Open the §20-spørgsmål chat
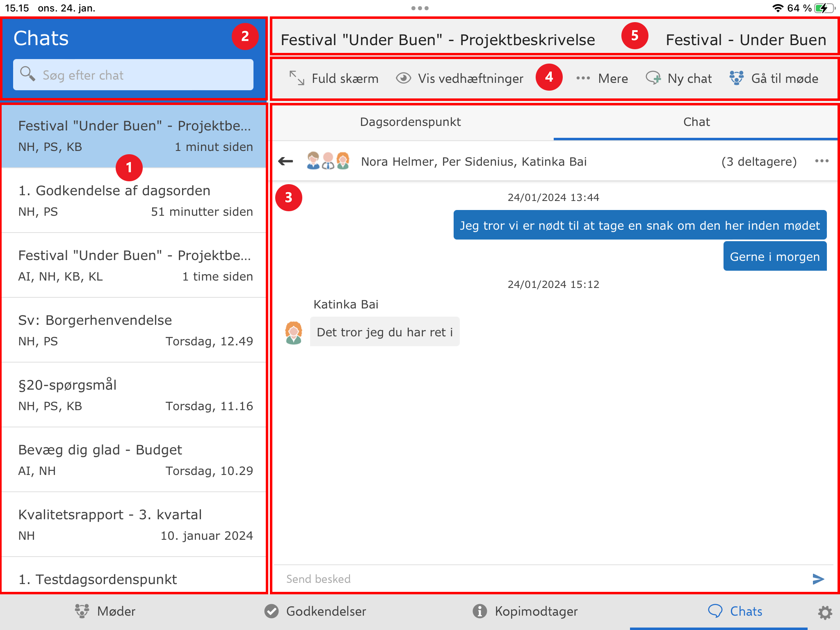Viewport: 840px width, 630px height. [134, 395]
